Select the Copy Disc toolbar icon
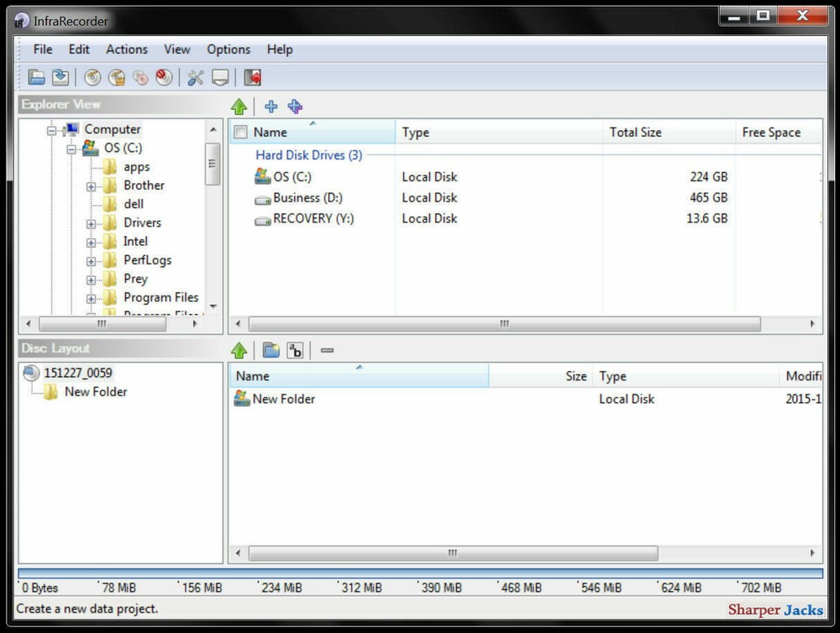 click(x=140, y=77)
